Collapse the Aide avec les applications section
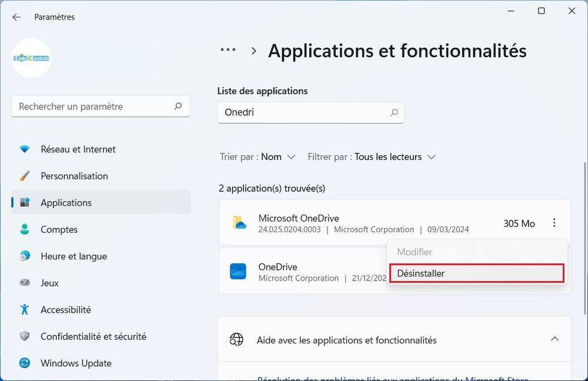Screen dimensions: 588x381 [554, 339]
